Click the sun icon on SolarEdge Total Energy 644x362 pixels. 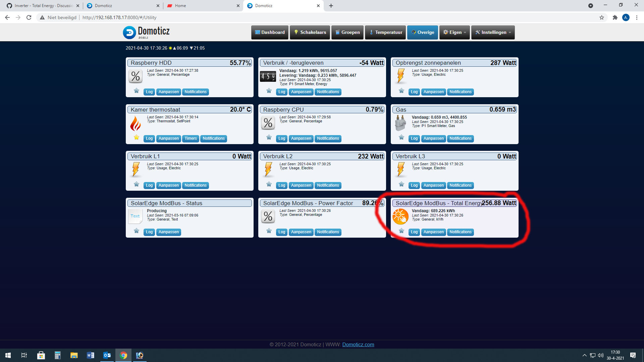[400, 217]
